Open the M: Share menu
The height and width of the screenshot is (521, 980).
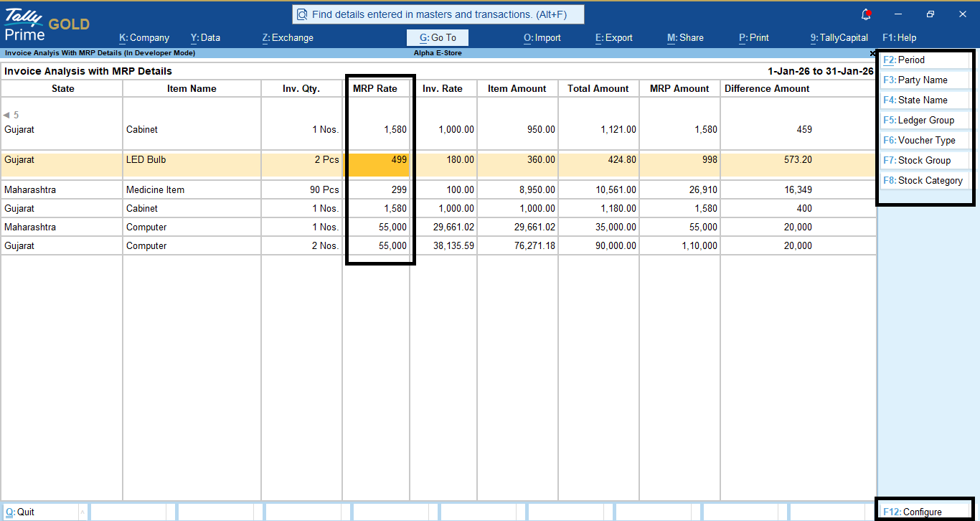point(685,38)
